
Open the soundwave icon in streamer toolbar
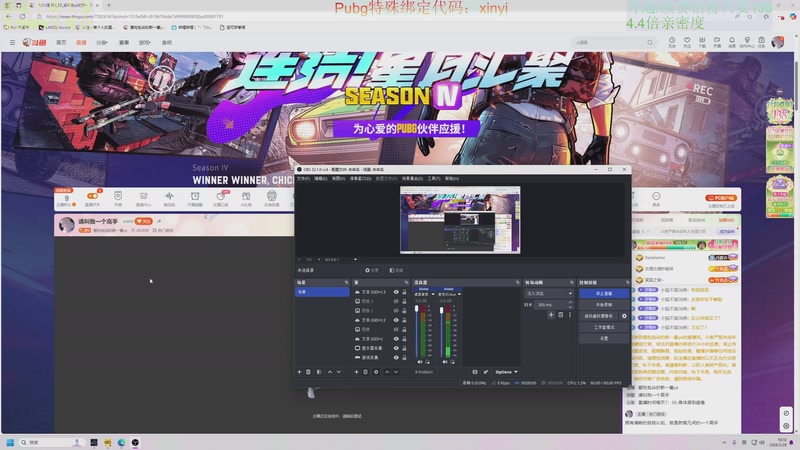[169, 196]
